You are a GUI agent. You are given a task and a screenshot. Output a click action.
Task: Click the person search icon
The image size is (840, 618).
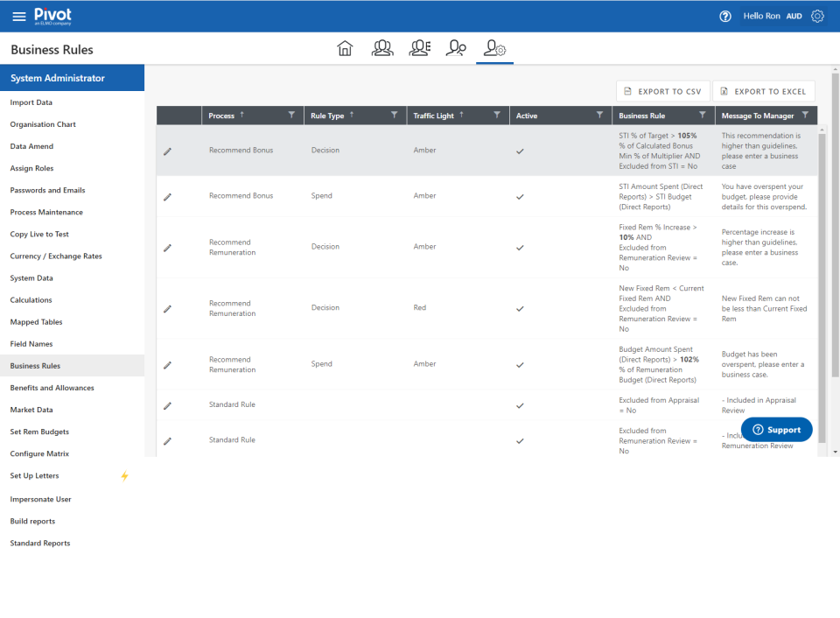click(456, 48)
